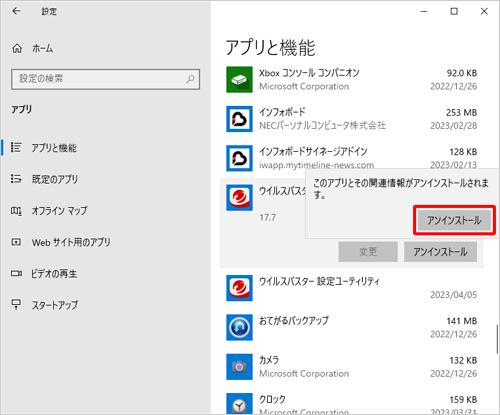
Task: Select the Xbox コンソール コンパニオン entry
Action: tap(352, 79)
